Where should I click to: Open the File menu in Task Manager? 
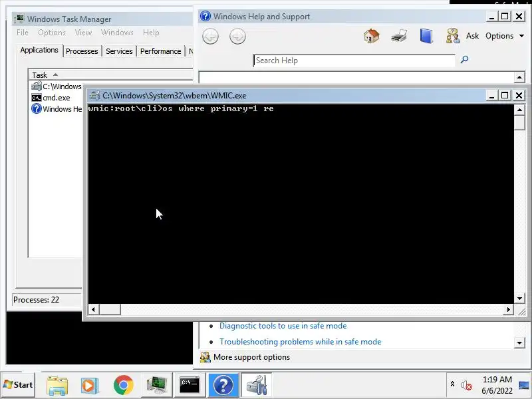pyautogui.click(x=23, y=33)
